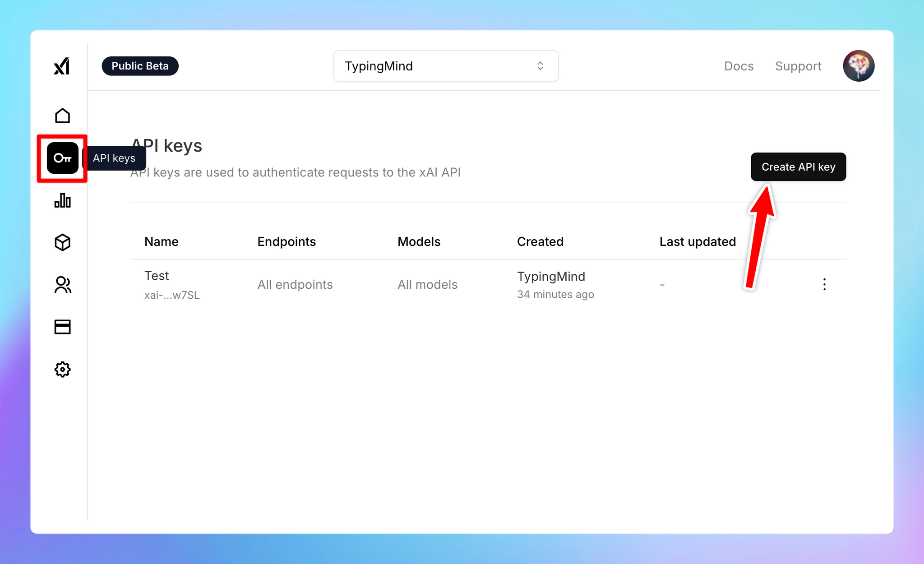Expand the TypingMind team selector
Screen dimensions: 924x564
(x=446, y=66)
